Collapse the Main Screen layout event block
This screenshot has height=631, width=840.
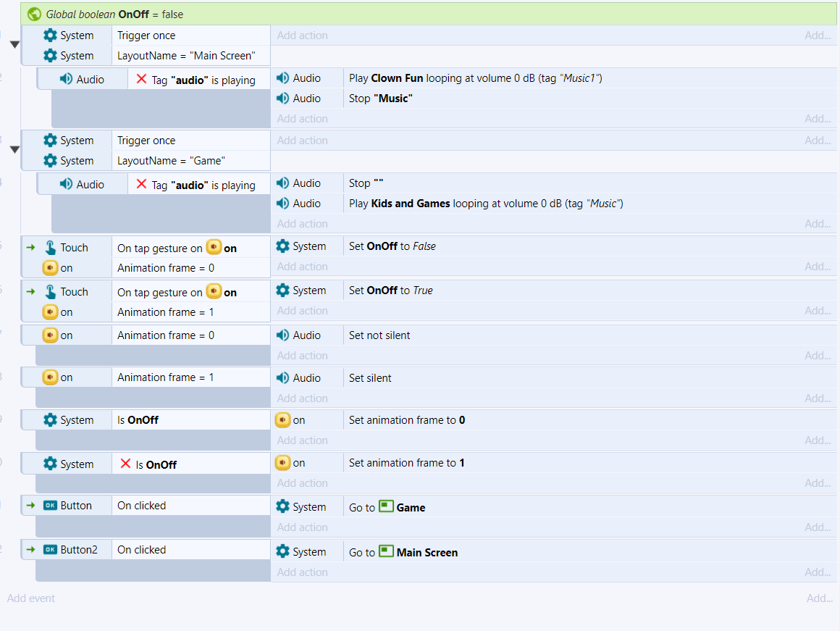coord(14,45)
